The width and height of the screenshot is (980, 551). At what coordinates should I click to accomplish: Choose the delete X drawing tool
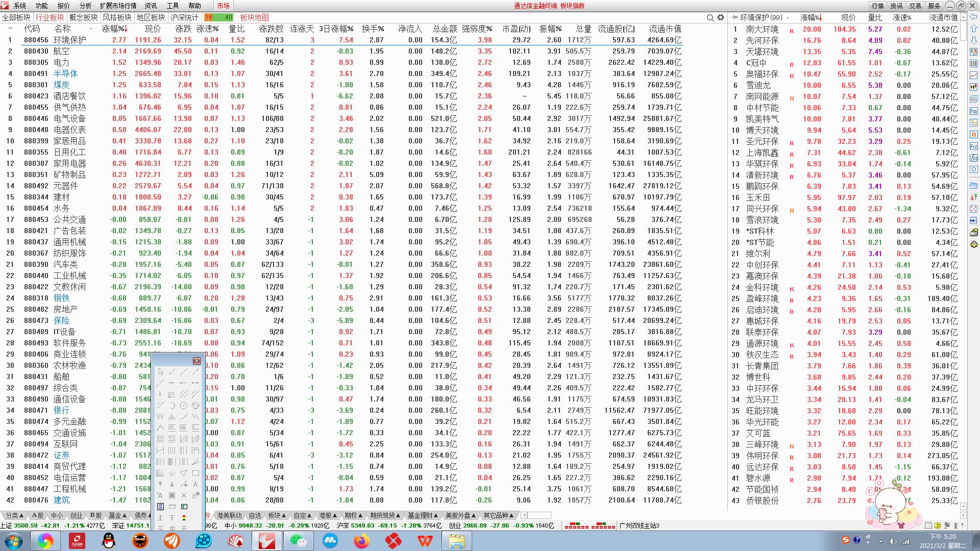(184, 495)
